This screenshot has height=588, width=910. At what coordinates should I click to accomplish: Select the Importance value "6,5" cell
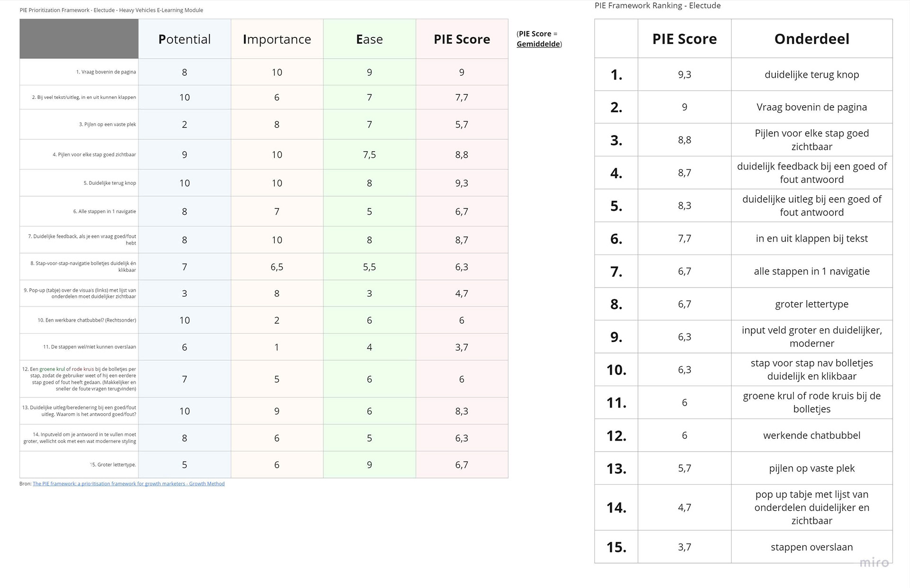277,267
